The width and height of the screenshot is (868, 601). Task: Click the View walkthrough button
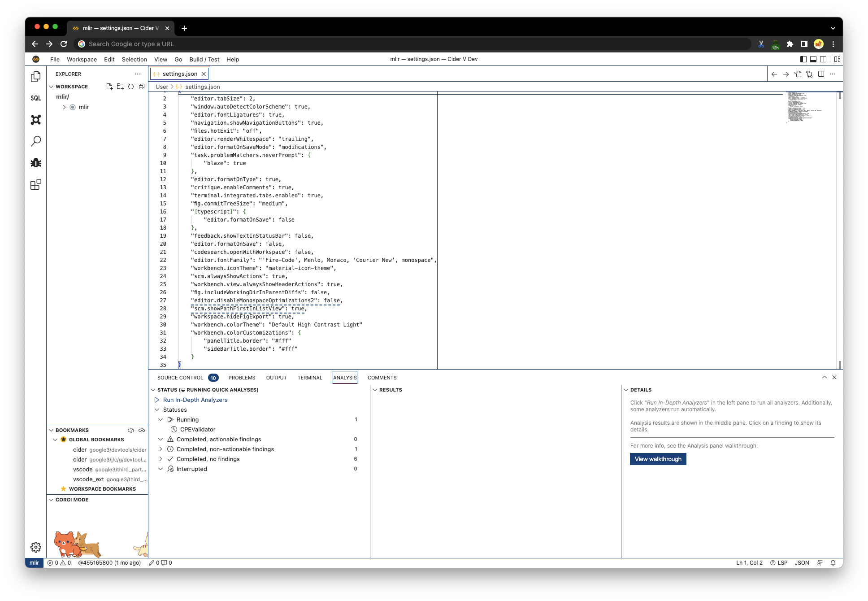coord(658,459)
